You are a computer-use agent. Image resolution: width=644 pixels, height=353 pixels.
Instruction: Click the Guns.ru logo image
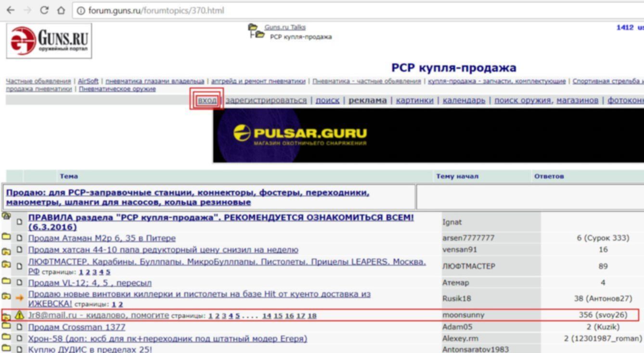point(49,41)
